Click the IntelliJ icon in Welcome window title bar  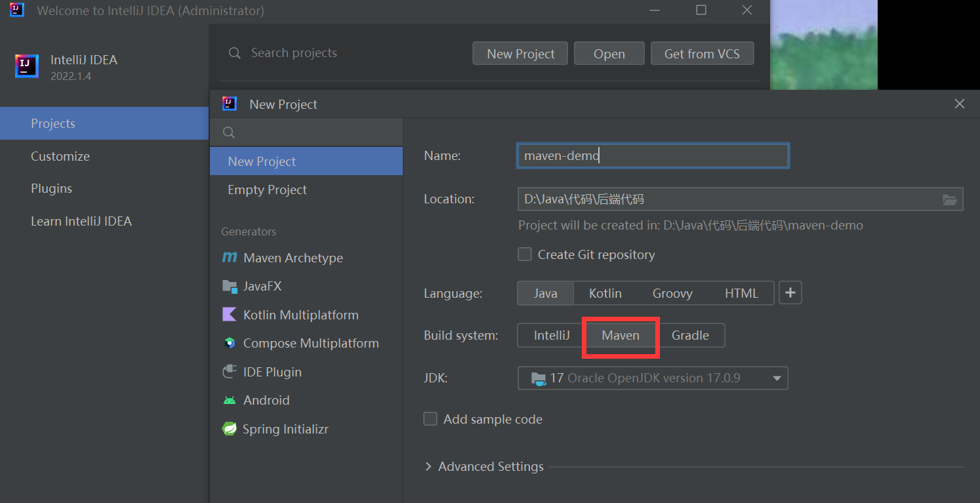(x=17, y=10)
